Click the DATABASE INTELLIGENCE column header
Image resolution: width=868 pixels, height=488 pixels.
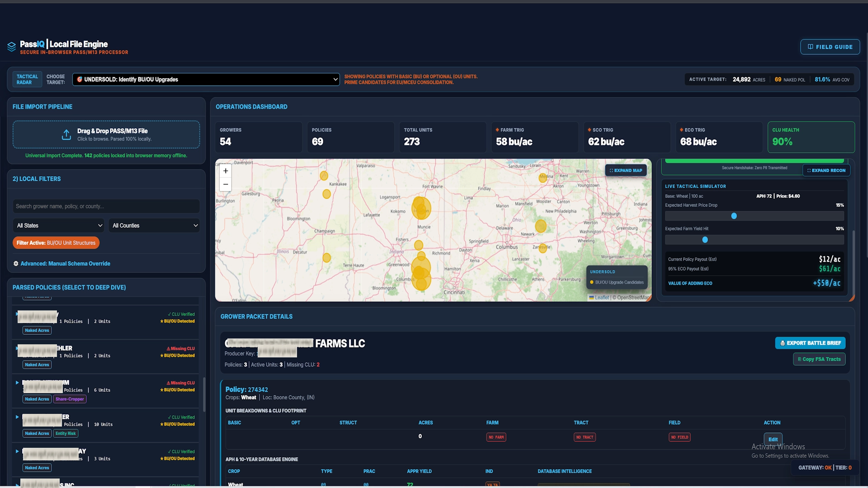564,472
